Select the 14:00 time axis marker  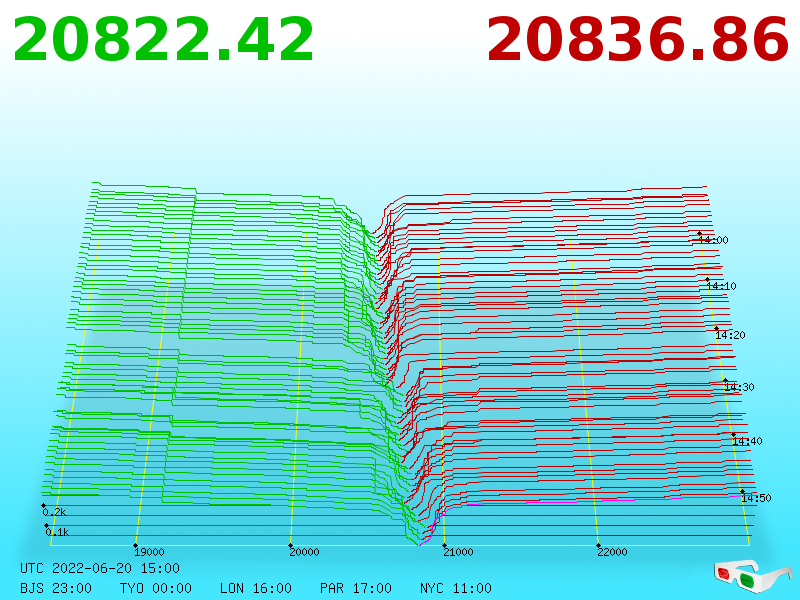(x=713, y=240)
